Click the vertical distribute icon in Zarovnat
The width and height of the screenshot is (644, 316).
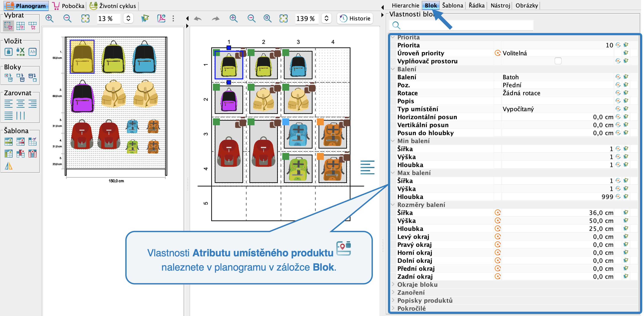[x=21, y=116]
